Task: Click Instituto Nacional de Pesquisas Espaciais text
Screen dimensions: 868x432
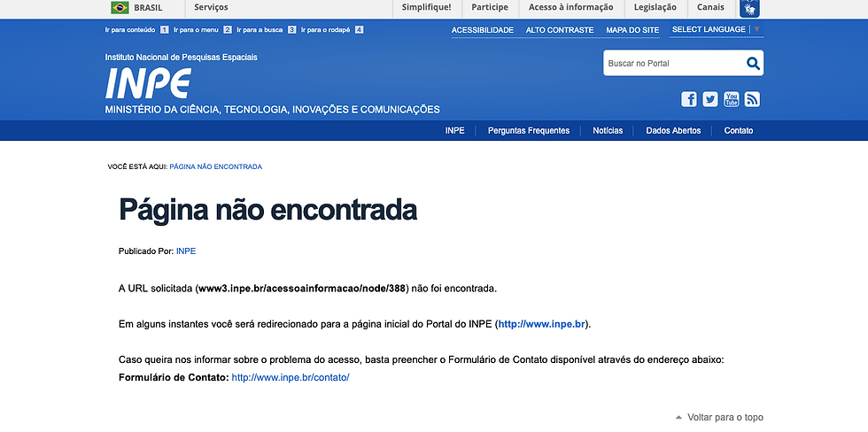Action: [x=181, y=58]
